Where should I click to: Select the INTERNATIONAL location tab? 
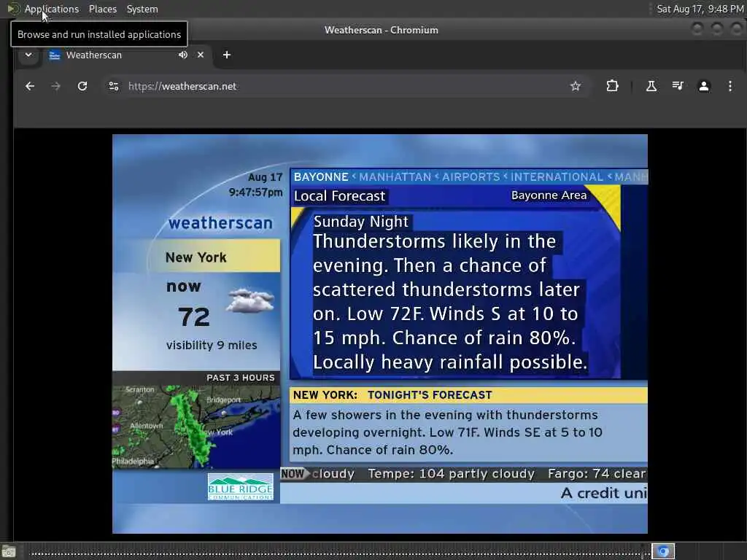[557, 176]
